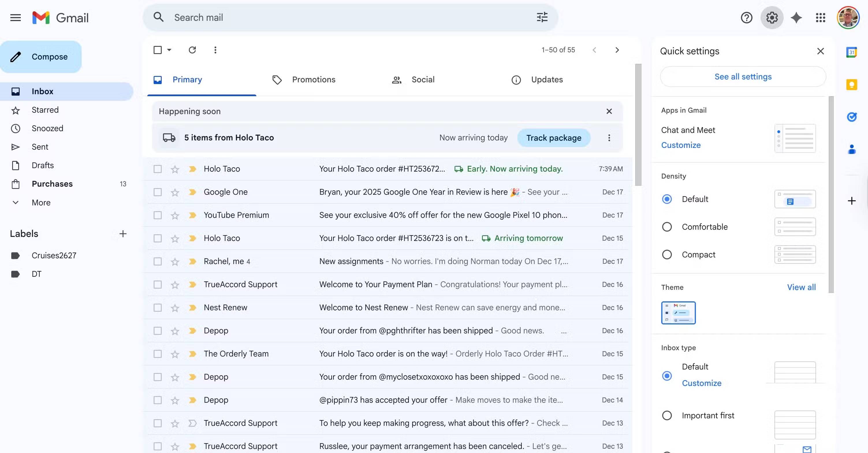Open Google Calendar from the side panel

(852, 52)
